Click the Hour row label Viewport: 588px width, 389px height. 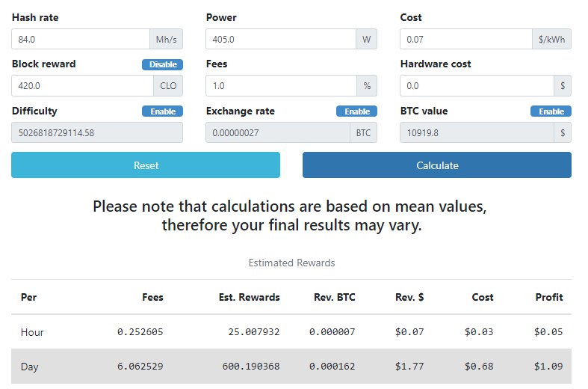(x=32, y=332)
